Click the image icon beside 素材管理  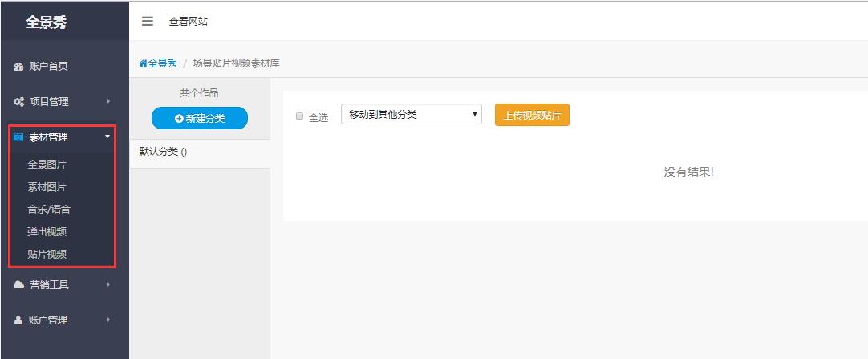[18, 137]
